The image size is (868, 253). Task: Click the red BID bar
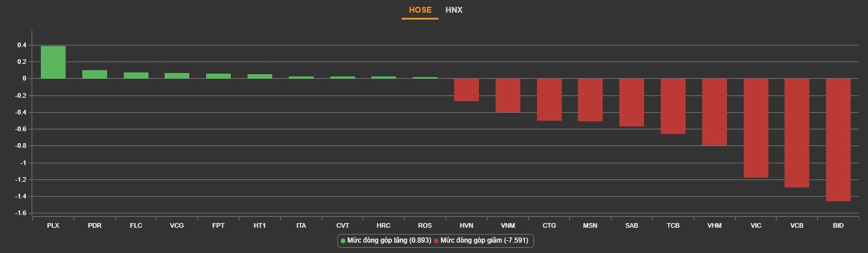coord(838,140)
